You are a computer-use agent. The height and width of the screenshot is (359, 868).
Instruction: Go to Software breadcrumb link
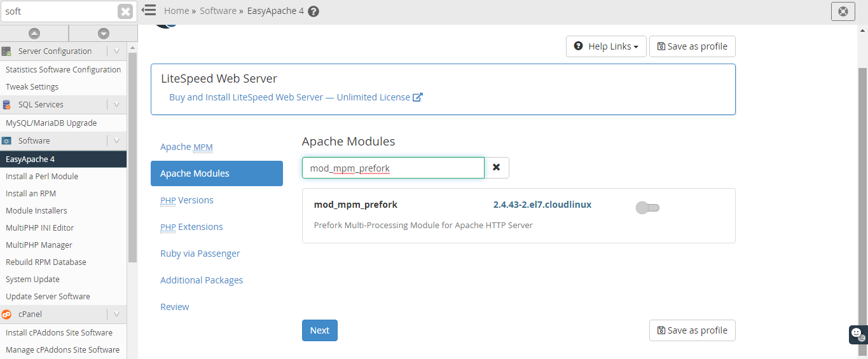pyautogui.click(x=217, y=11)
